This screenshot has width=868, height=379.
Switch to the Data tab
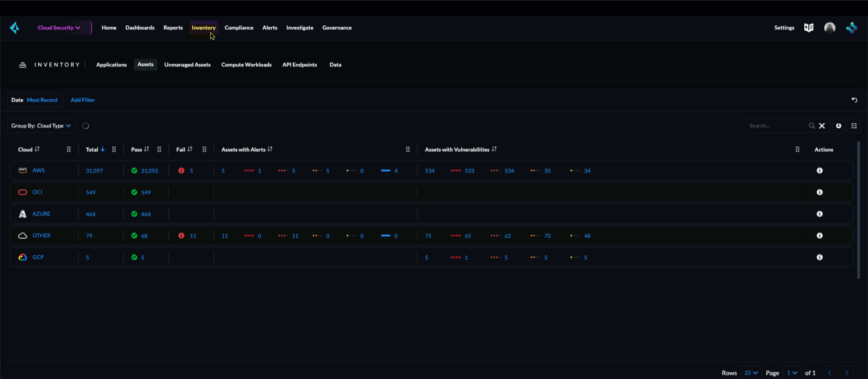tap(335, 65)
